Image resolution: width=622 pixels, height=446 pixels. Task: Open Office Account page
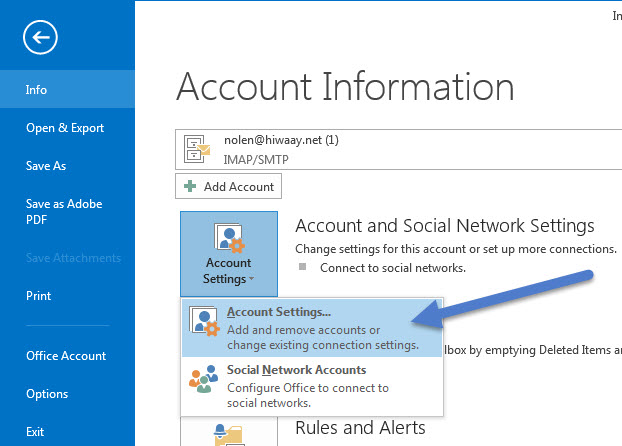(66, 356)
